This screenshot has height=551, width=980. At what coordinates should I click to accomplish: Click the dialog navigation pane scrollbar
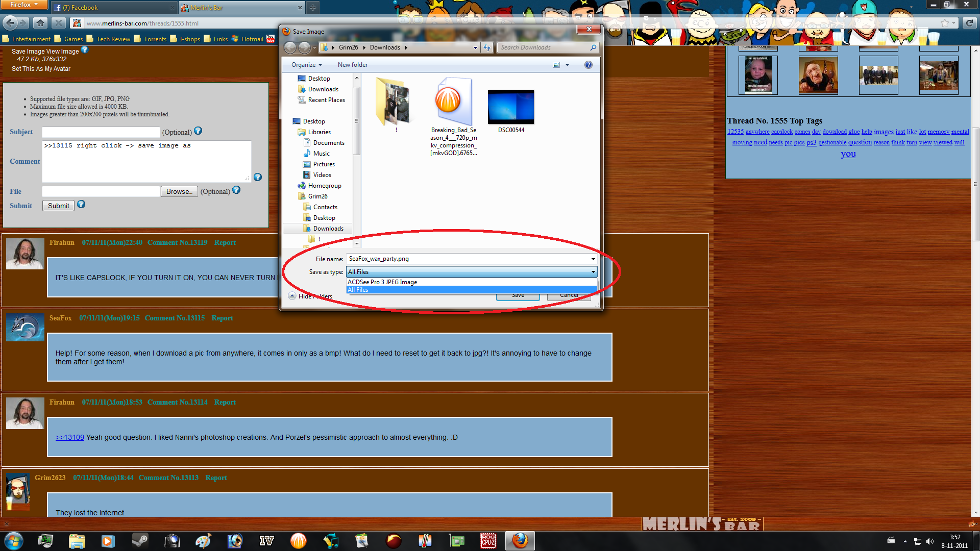[356, 121]
